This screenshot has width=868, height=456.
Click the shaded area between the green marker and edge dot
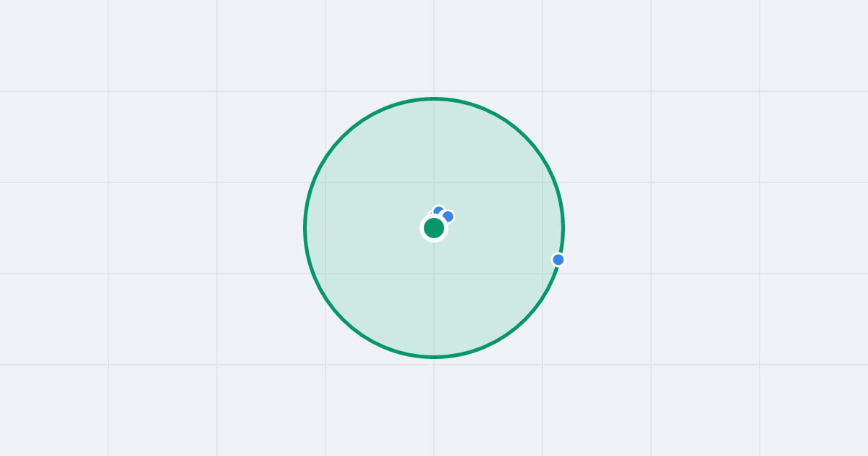coord(499,244)
